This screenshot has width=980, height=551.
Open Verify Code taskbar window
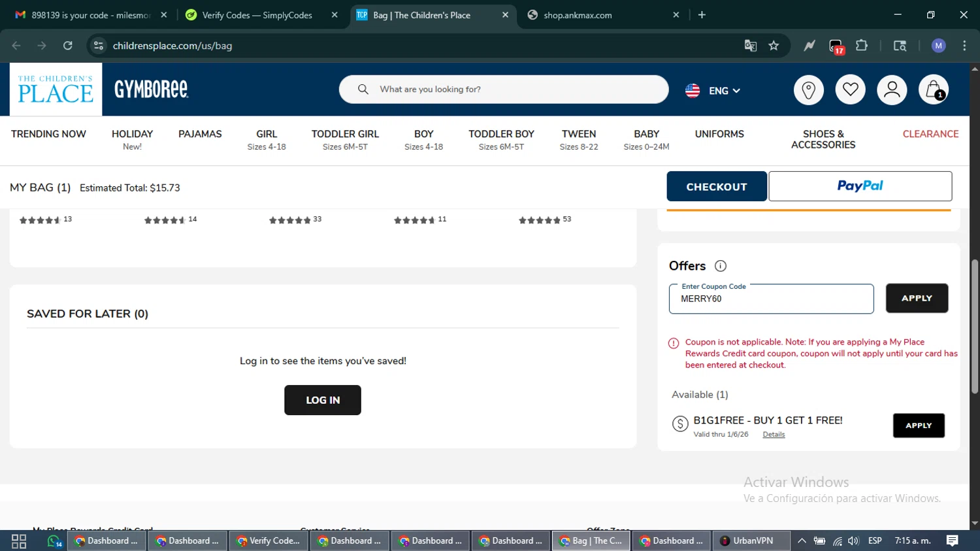(269, 541)
